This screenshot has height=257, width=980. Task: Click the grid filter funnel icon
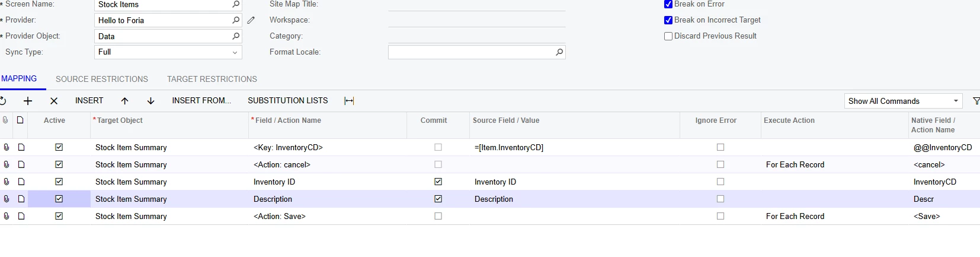point(976,101)
